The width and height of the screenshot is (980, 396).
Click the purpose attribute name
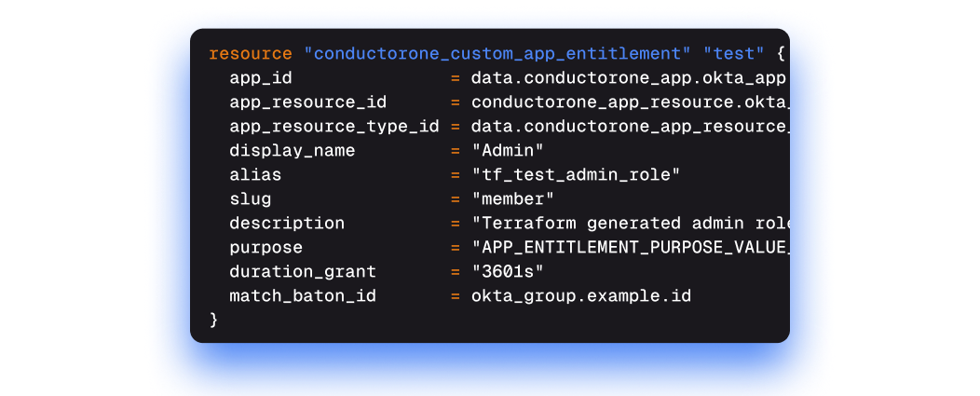(x=265, y=247)
